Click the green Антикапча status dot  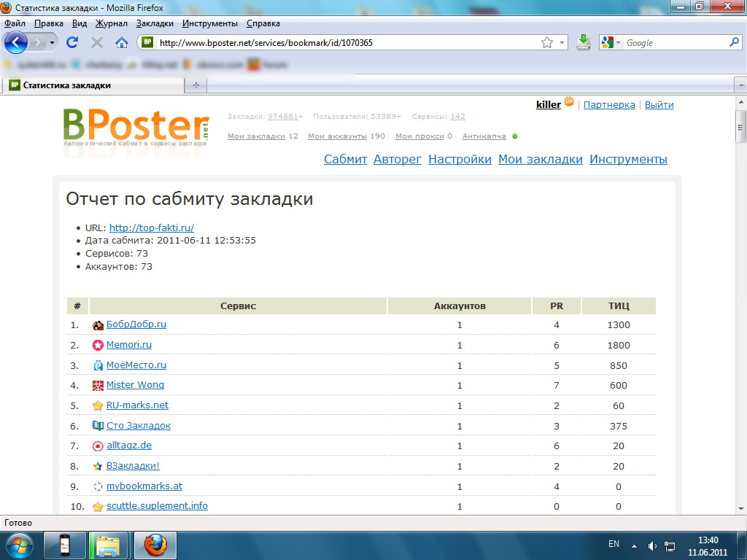(x=514, y=136)
